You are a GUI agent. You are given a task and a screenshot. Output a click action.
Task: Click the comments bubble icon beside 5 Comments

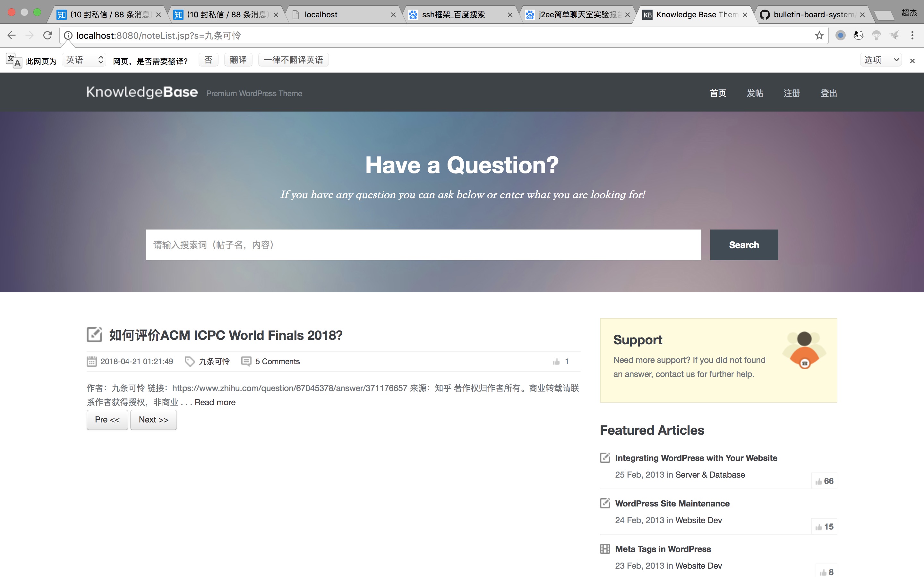coord(246,361)
